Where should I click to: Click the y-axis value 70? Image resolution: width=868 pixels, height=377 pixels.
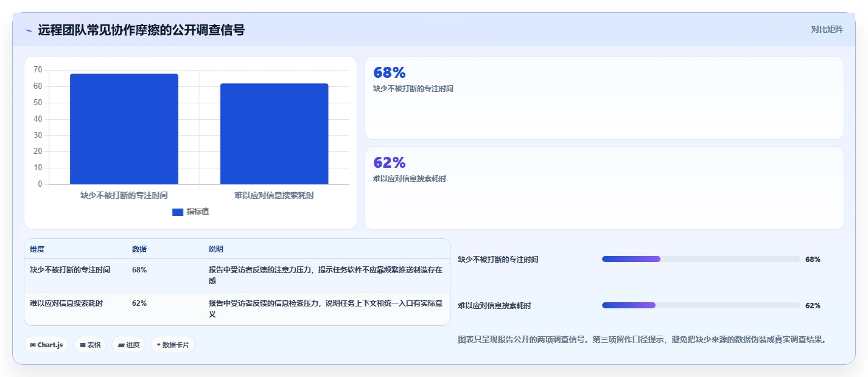coord(38,70)
